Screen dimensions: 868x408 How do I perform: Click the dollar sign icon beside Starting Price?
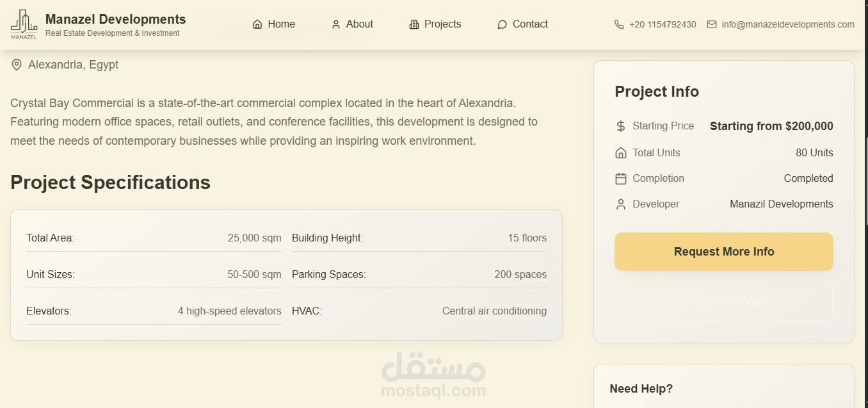point(620,126)
